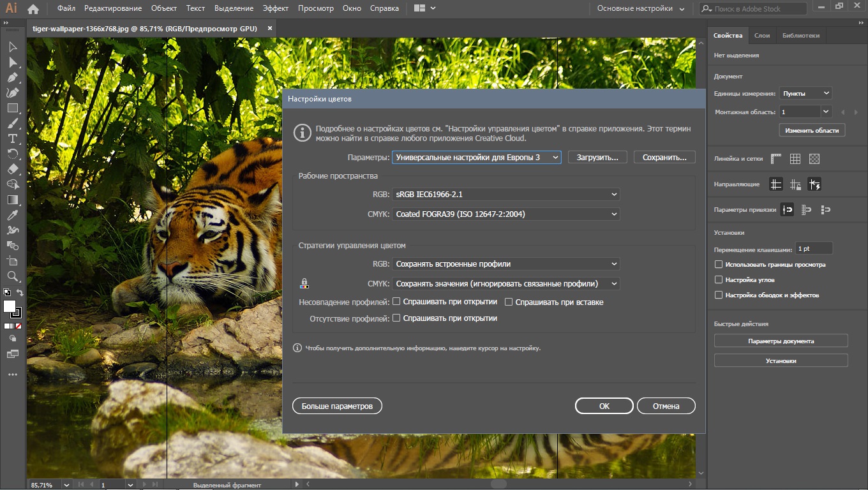Viewport: 868px width, 490px height.
Task: Open the 'Единицы измерения' units dropdown
Action: pyautogui.click(x=805, y=93)
